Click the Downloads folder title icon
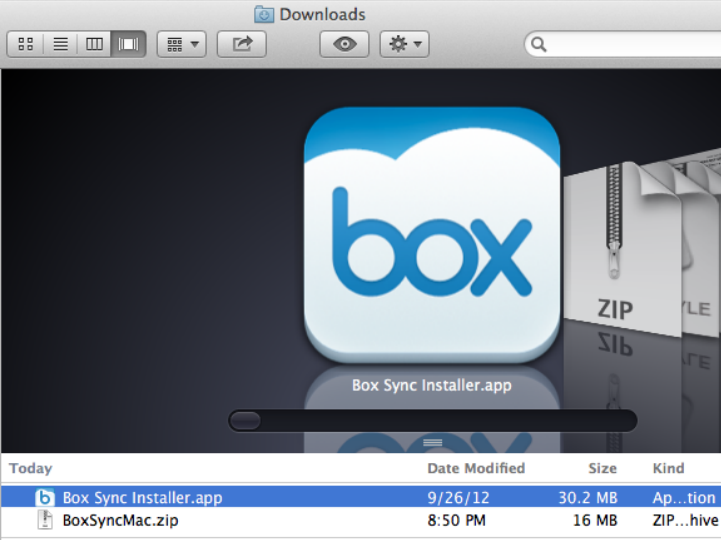 (264, 14)
